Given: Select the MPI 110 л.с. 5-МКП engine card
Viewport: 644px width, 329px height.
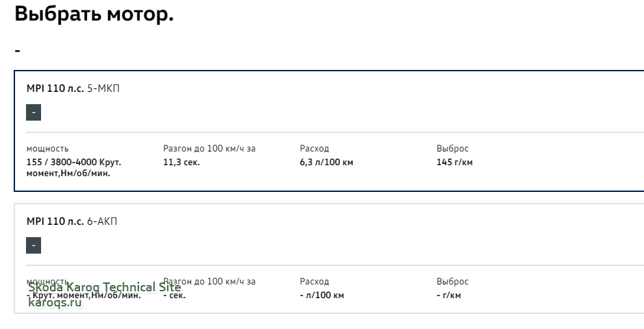Looking at the screenshot, I should 329,131.
